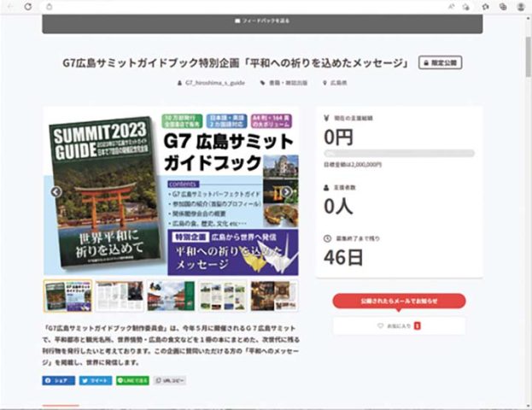Select the last thumbnail in gallery

tap(273, 295)
